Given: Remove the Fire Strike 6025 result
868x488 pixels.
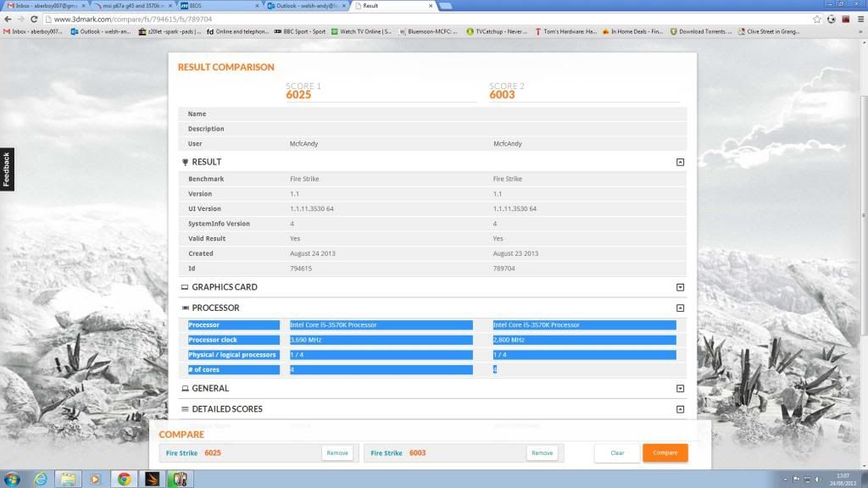Looking at the screenshot, I should pyautogui.click(x=337, y=452).
